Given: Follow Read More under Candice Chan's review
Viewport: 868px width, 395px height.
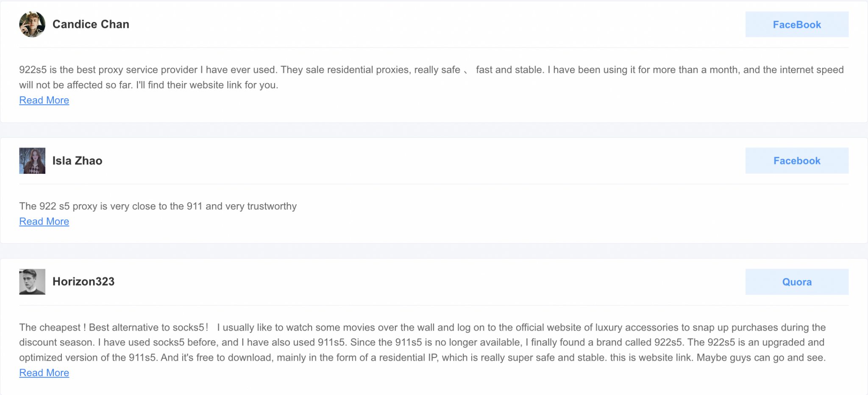Looking at the screenshot, I should [44, 100].
